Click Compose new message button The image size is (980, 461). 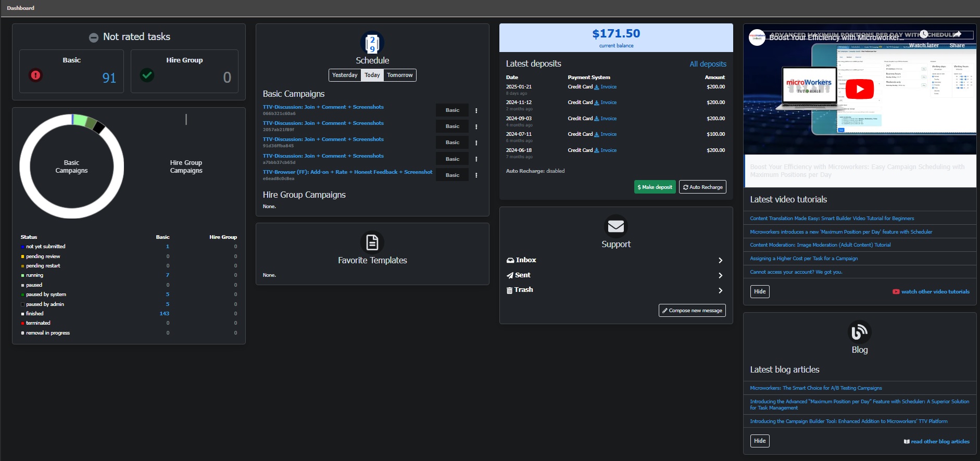[692, 311]
